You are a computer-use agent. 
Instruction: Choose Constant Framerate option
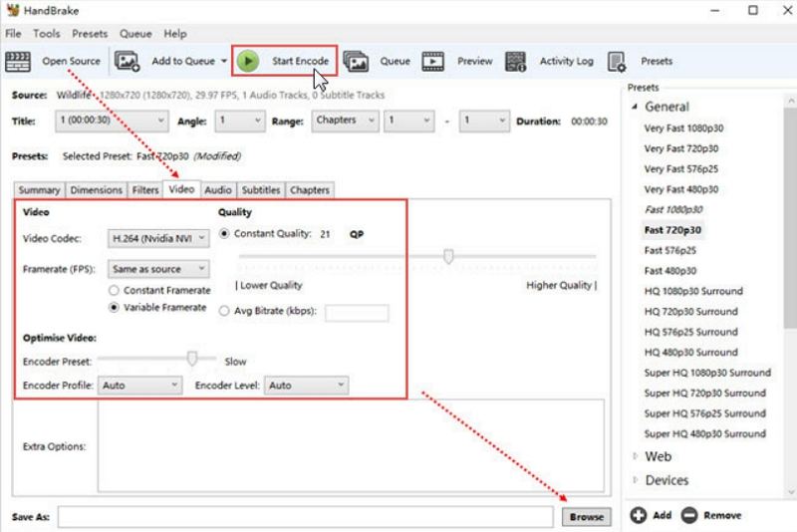114,290
